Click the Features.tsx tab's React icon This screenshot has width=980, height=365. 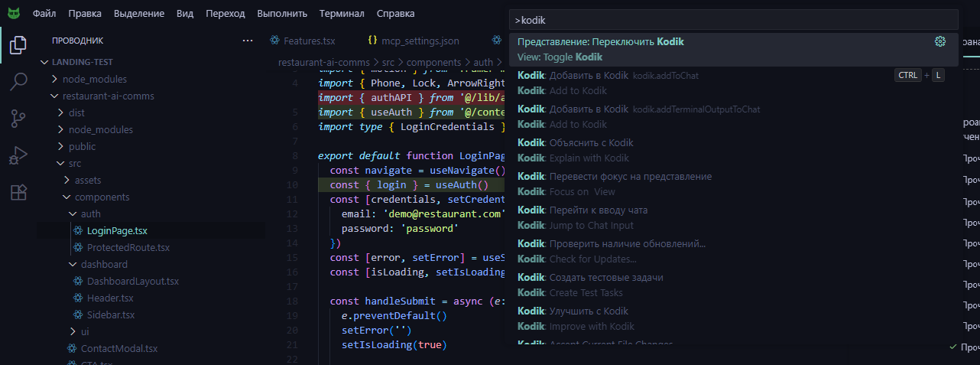[274, 41]
